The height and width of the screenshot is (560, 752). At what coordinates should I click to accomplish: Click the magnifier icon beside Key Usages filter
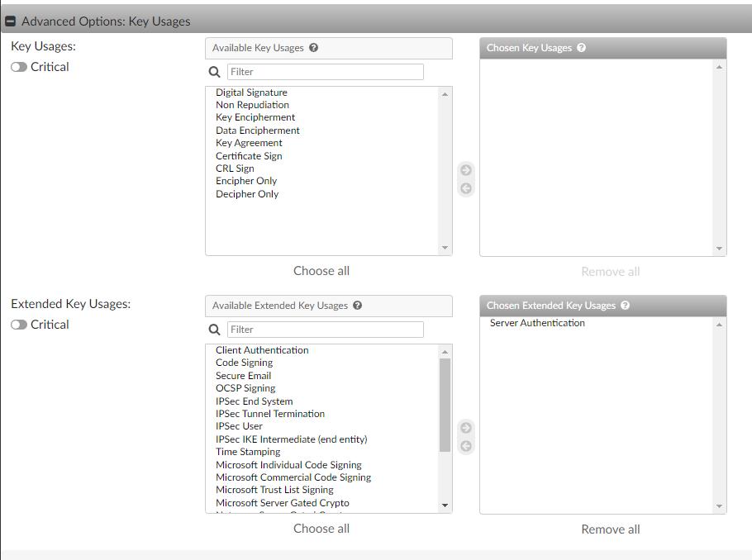(x=215, y=72)
